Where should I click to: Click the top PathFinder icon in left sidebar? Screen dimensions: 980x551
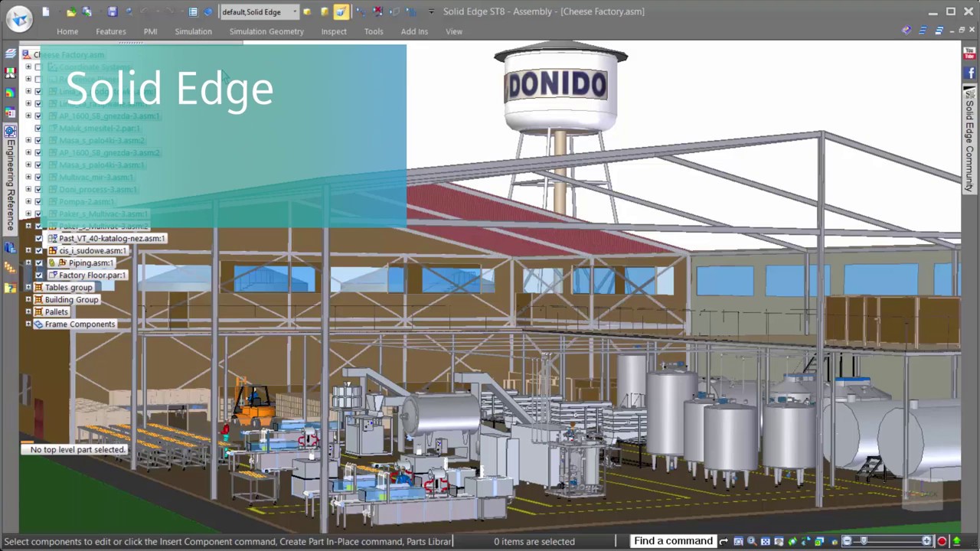pyautogui.click(x=10, y=54)
